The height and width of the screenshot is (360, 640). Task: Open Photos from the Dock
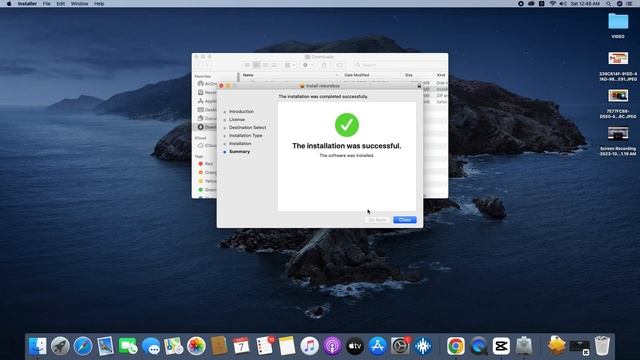coord(196,346)
